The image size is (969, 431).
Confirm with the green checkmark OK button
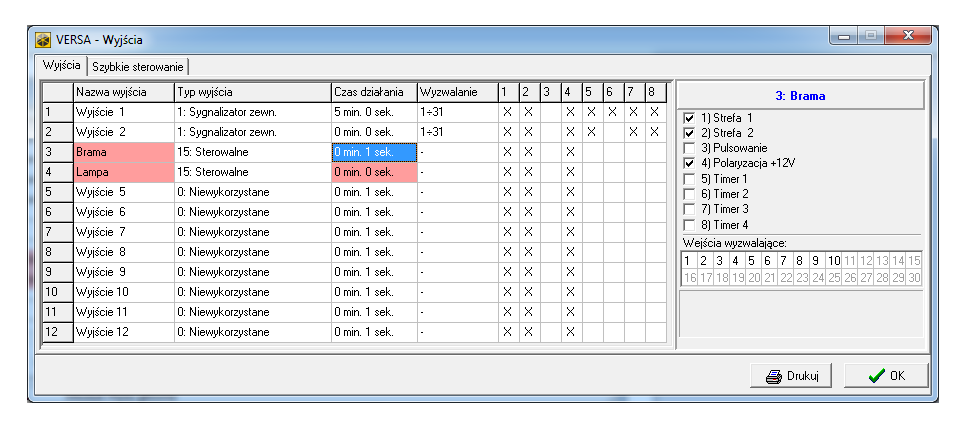[x=886, y=376]
